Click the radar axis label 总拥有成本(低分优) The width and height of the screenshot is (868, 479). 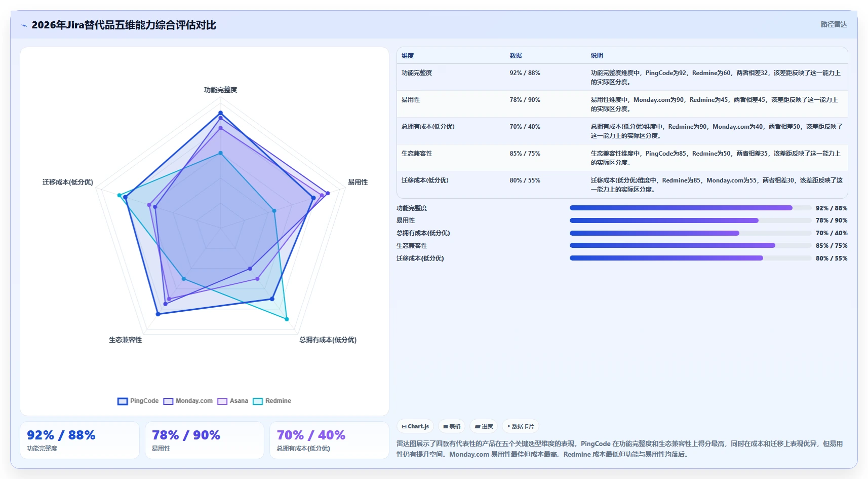click(x=328, y=340)
